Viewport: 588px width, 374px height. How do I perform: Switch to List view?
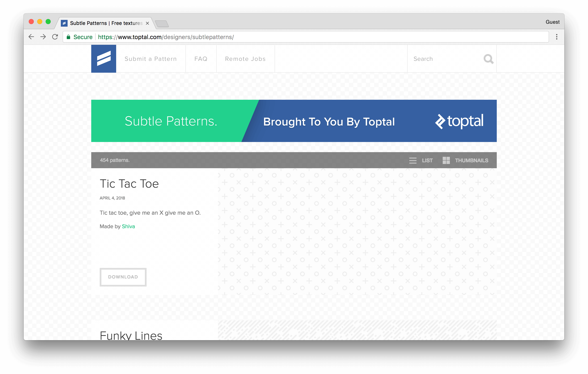pyautogui.click(x=421, y=161)
